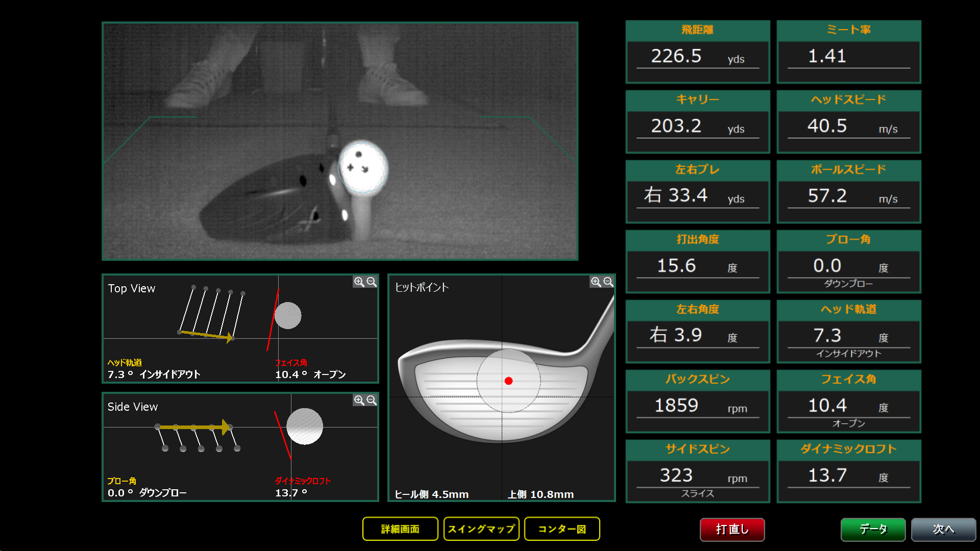The image size is (980, 551).
Task: Zoom out on the ヒットポイント panel
Action: pos(608,282)
